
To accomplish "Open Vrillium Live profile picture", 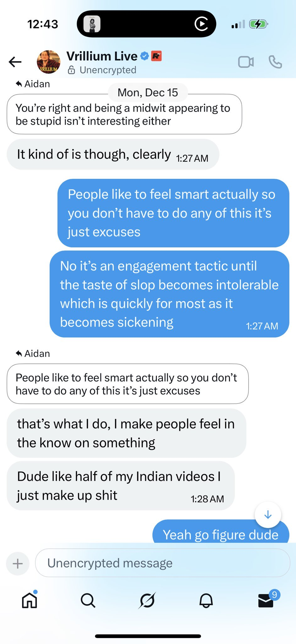I will tap(48, 62).
